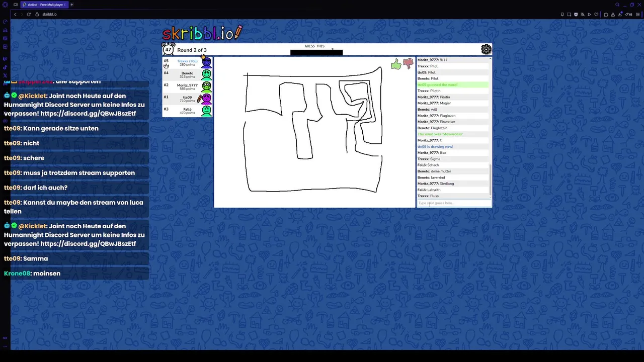Open the browser extensions cube
Screen dimensions: 644x362
tap(605, 14)
